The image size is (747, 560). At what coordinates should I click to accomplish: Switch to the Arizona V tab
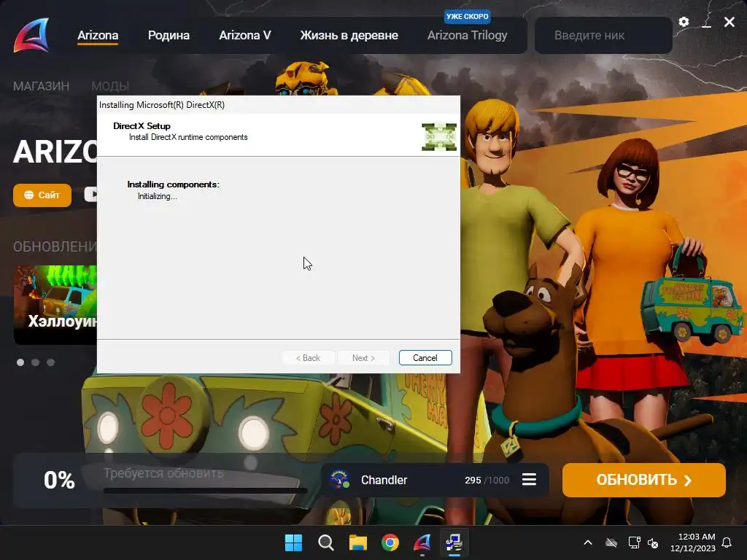tap(245, 35)
